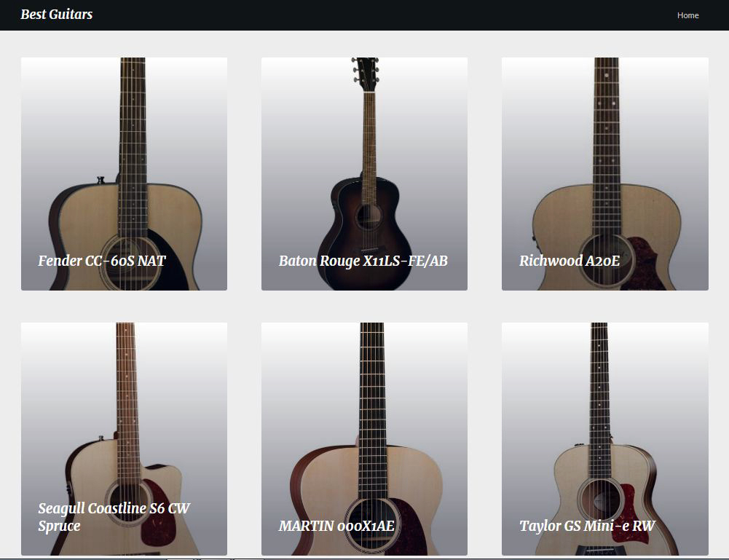
Task: Click the Baton Rouge guitar's sound hole
Action: (x=369, y=216)
